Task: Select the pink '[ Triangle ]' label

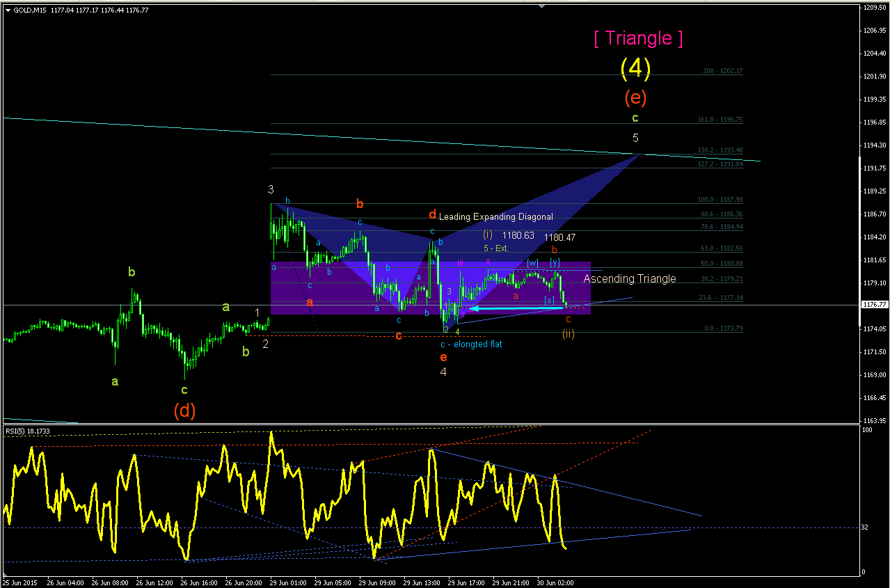Action: (x=638, y=38)
